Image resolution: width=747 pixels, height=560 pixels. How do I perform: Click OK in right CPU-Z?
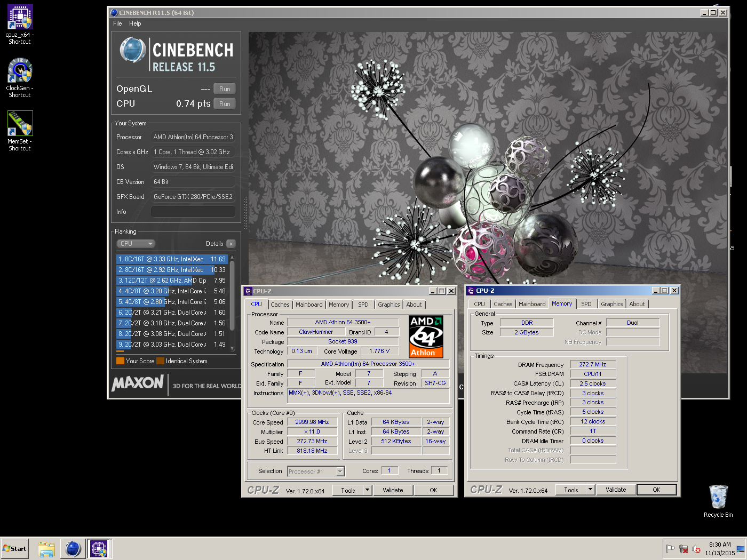(x=656, y=490)
